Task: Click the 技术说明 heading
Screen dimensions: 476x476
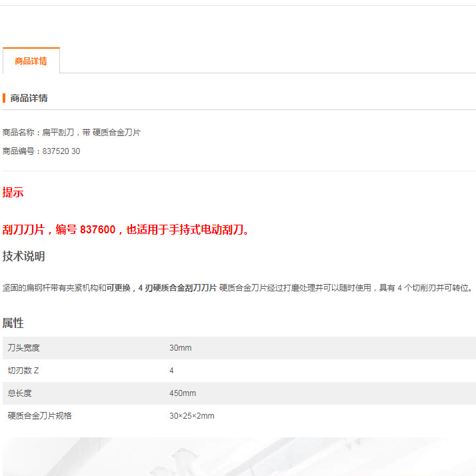Action: (x=24, y=256)
